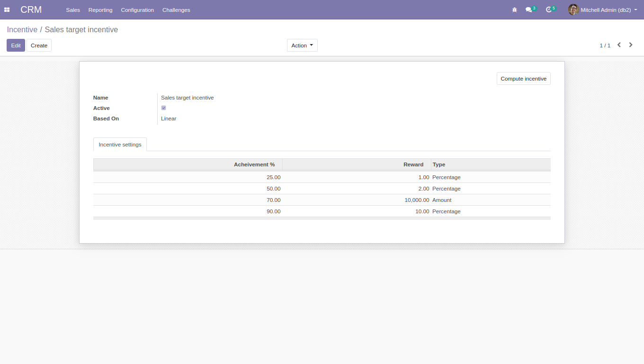
Task: Click the Name value Sales target incentive
Action: (188, 98)
